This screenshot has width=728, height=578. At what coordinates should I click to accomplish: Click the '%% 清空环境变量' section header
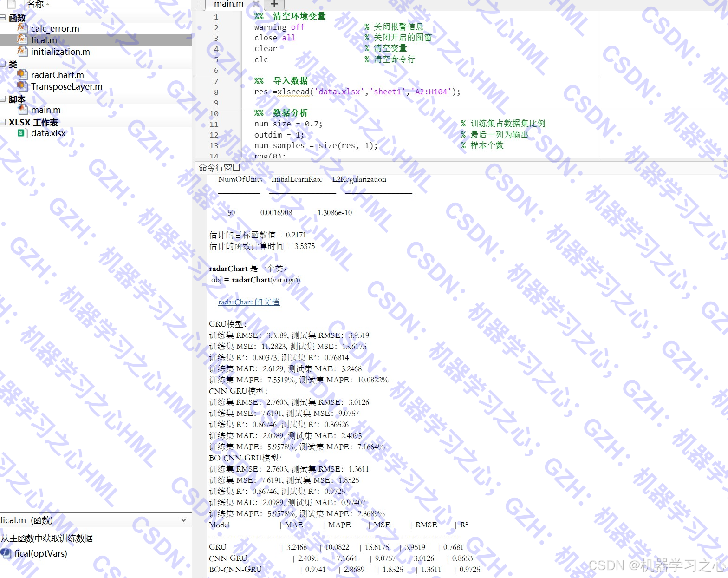290,16
